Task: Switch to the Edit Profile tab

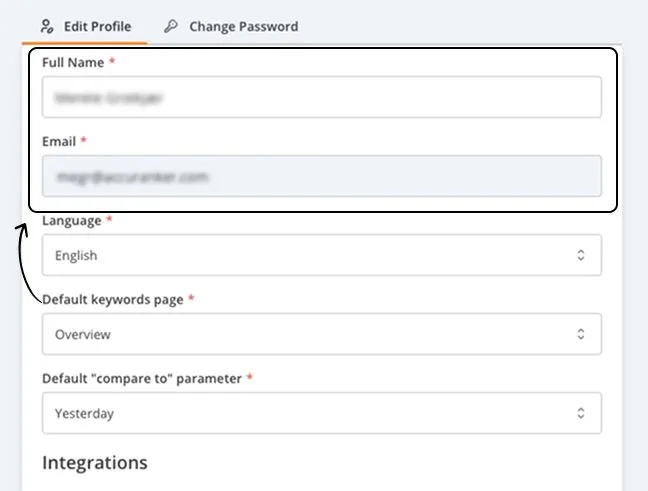Action: coord(96,27)
